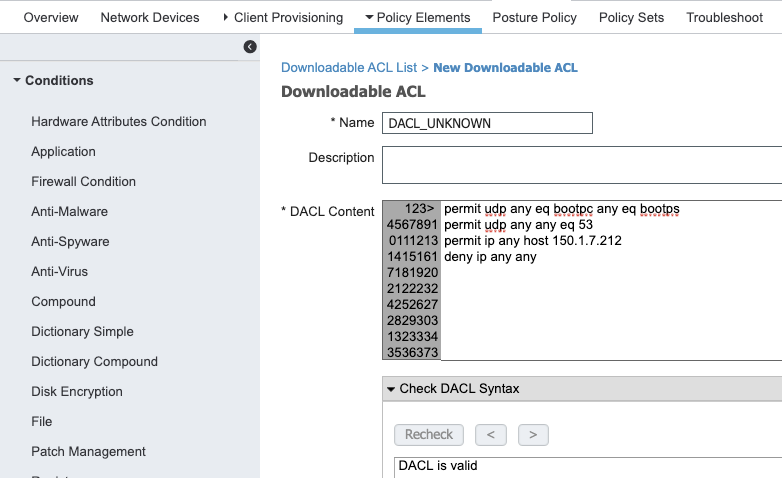This screenshot has height=478, width=782.
Task: Open the Policy Sets tab
Action: tap(631, 17)
